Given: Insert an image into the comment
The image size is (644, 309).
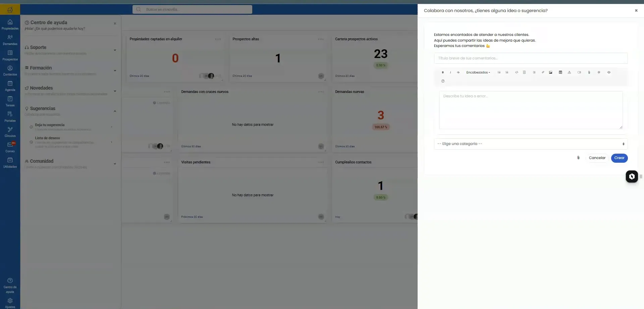Looking at the screenshot, I should (x=551, y=72).
